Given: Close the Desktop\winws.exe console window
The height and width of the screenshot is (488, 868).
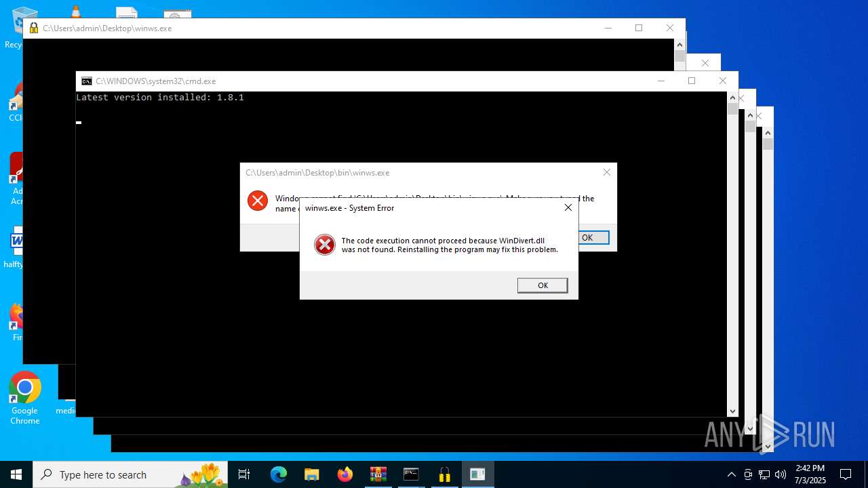Looking at the screenshot, I should click(x=670, y=28).
